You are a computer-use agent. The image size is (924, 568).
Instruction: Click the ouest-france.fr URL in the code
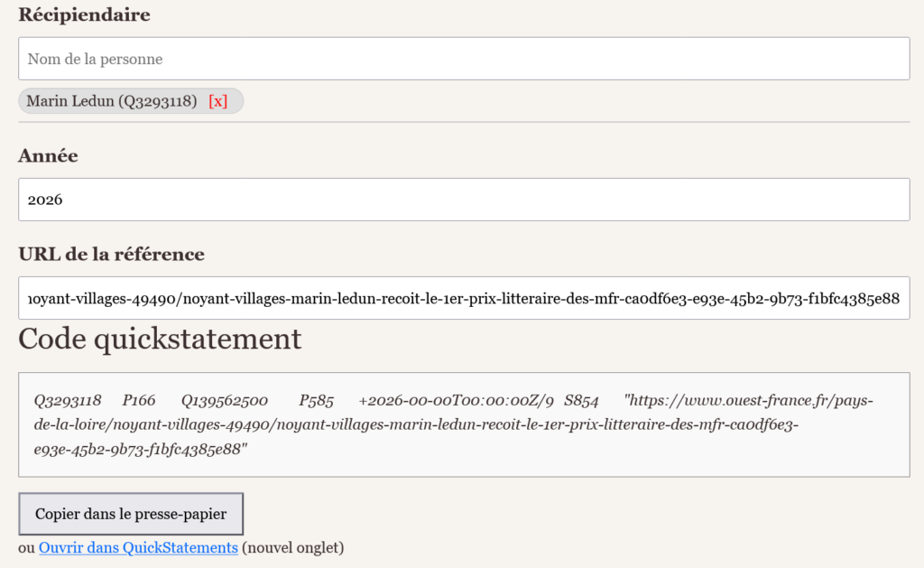click(x=451, y=424)
